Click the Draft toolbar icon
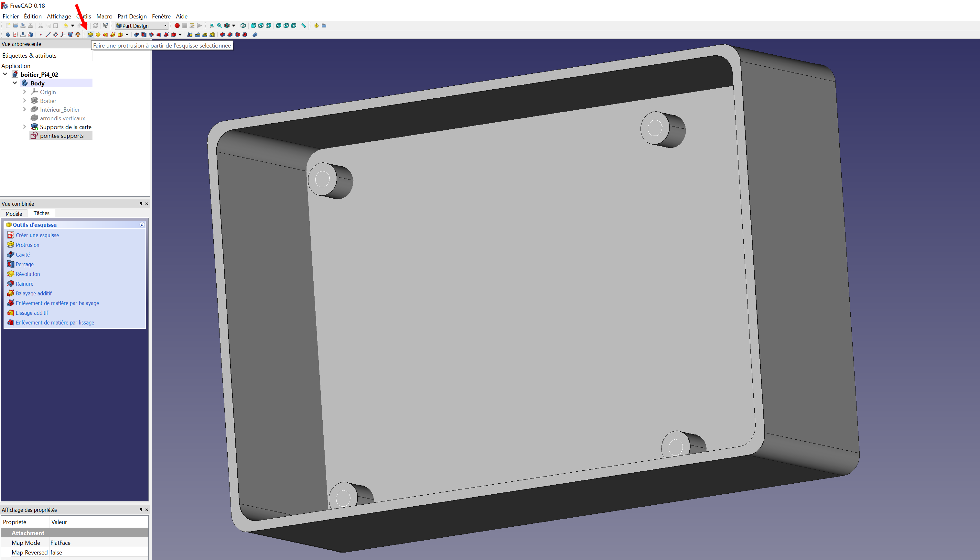 pos(237,35)
